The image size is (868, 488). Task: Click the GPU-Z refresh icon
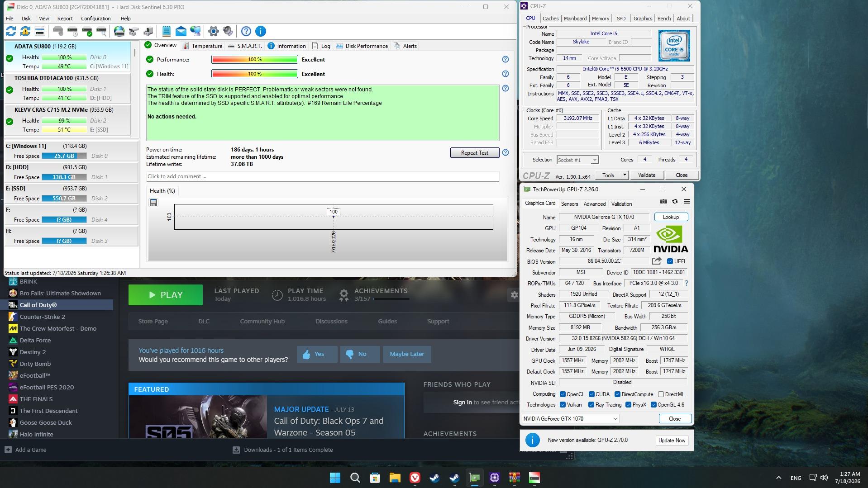click(x=675, y=202)
